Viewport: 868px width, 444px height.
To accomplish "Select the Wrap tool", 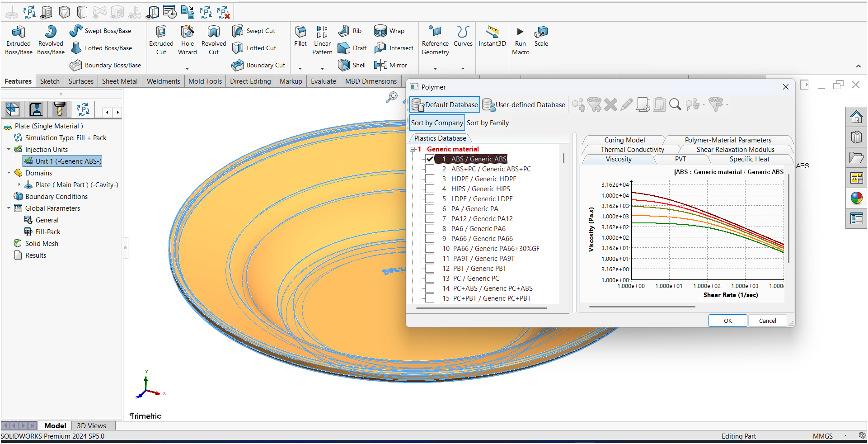I will tap(389, 31).
